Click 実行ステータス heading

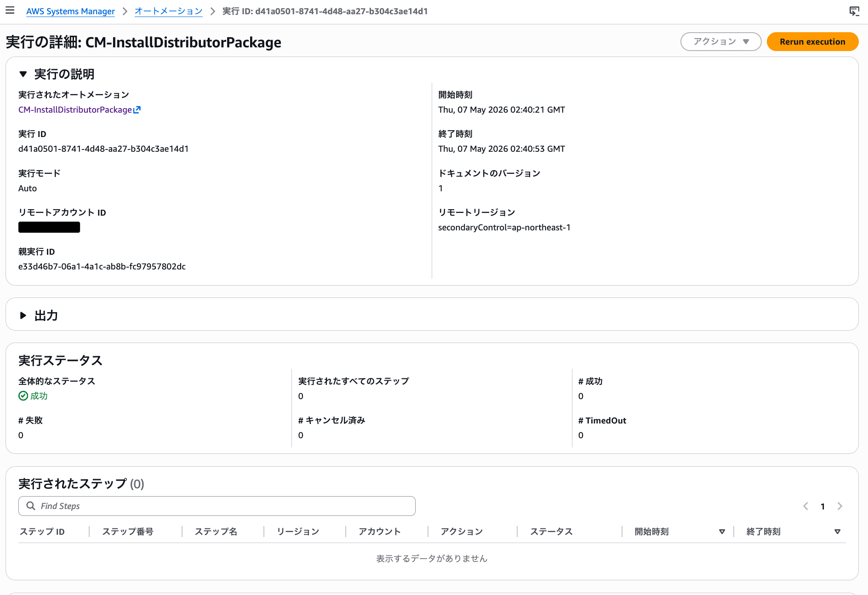[60, 360]
